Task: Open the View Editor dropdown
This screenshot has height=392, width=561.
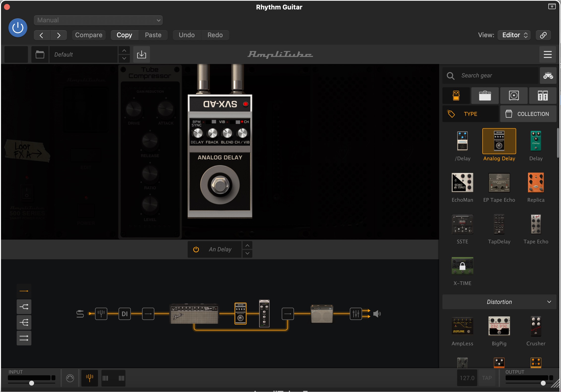Action: point(514,35)
